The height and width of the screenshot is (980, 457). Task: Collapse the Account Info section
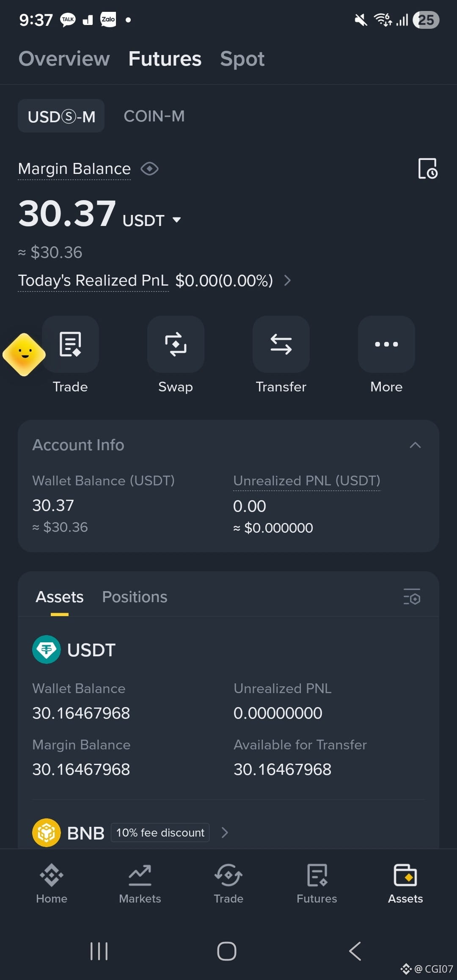pos(415,445)
